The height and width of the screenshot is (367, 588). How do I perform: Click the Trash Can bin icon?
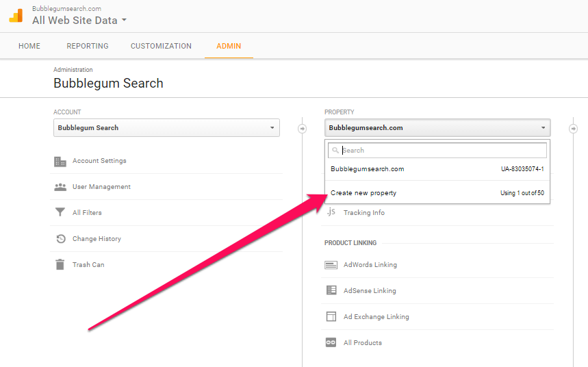click(x=60, y=264)
